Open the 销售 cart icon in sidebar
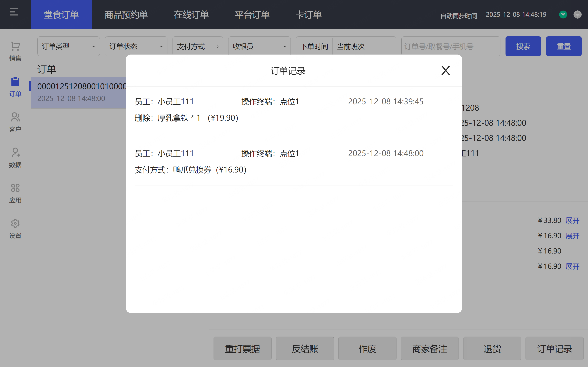This screenshot has height=367, width=588. point(15,46)
